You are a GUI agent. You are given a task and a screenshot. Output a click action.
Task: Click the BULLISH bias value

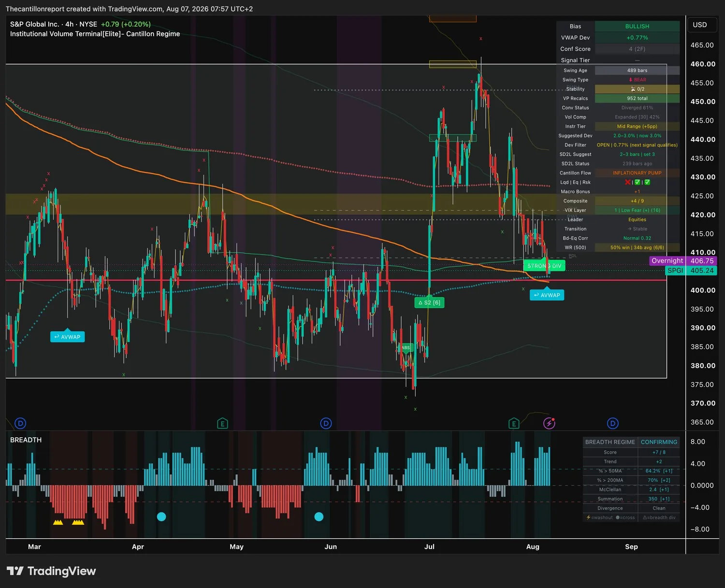(637, 26)
